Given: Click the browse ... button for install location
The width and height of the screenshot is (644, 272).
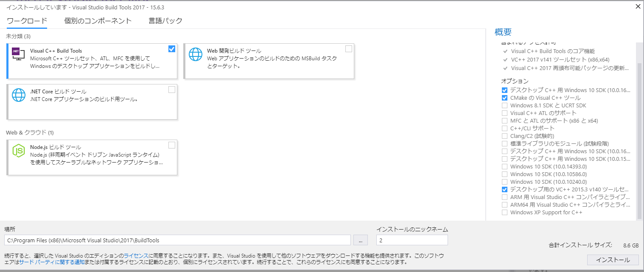Looking at the screenshot, I should point(360,240).
